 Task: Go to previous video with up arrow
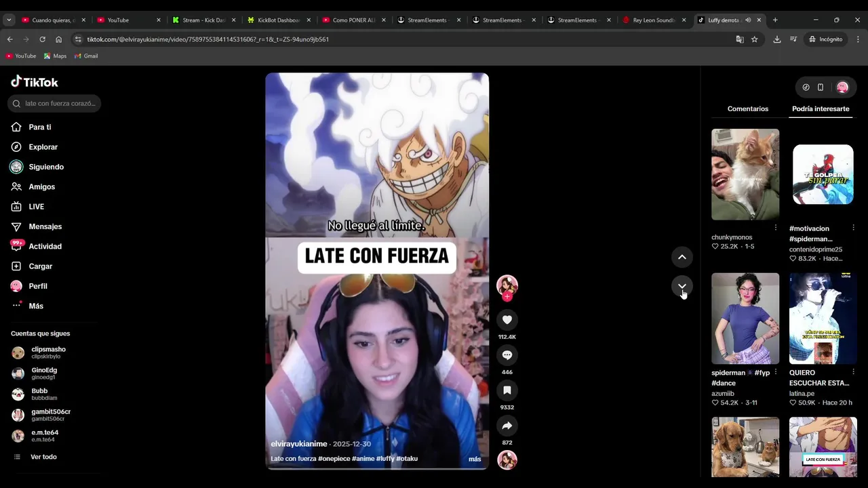pyautogui.click(x=682, y=257)
